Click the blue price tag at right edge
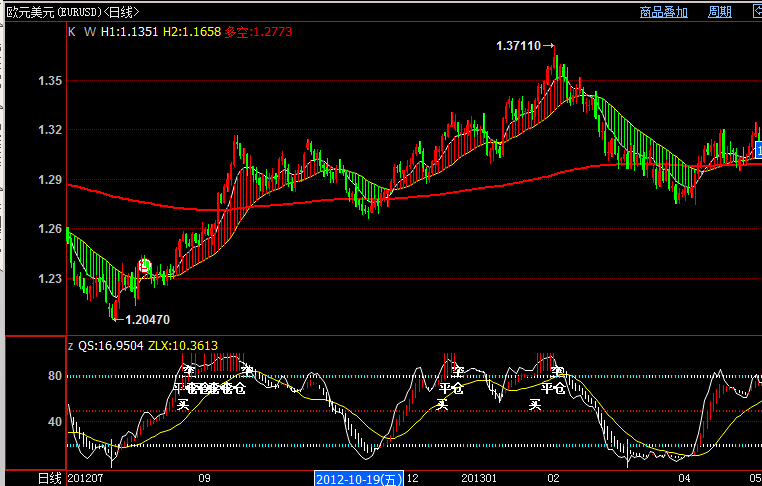Viewport: 762px width, 486px height. (x=758, y=151)
